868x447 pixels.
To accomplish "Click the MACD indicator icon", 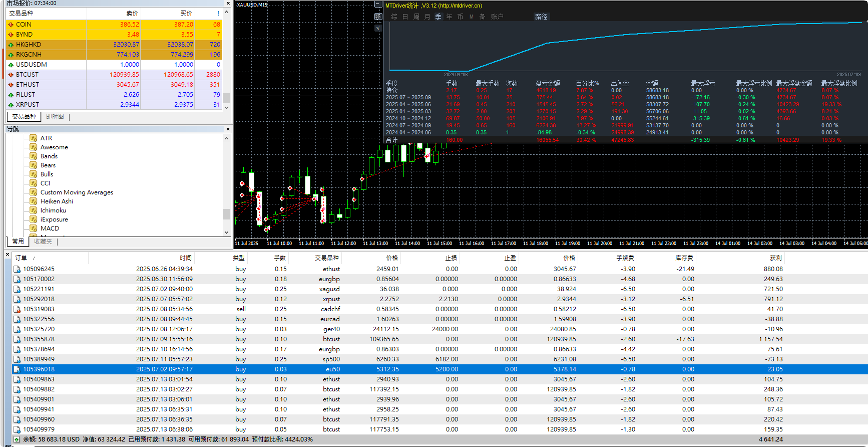I will (34, 228).
